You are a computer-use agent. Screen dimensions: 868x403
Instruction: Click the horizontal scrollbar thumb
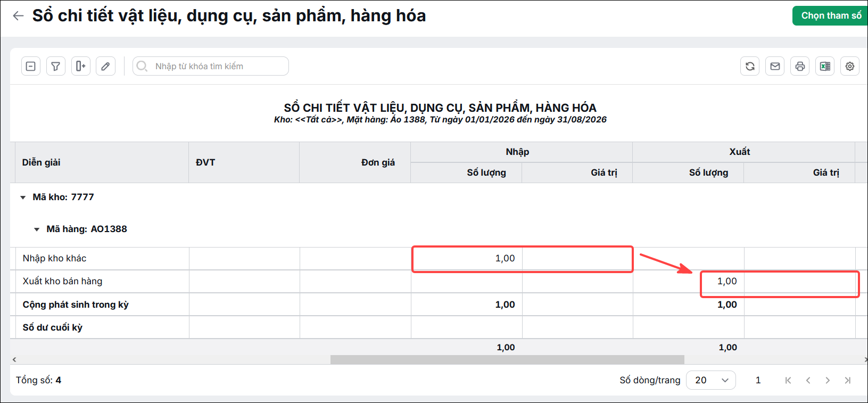pyautogui.click(x=507, y=360)
